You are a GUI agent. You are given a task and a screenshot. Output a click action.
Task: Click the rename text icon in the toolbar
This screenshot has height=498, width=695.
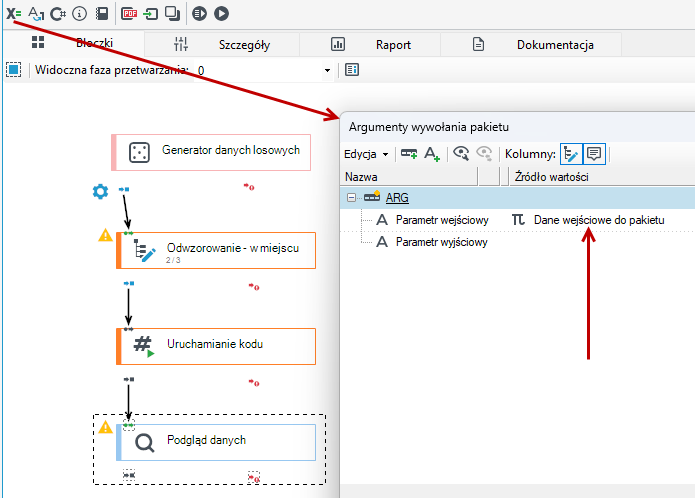click(x=36, y=13)
